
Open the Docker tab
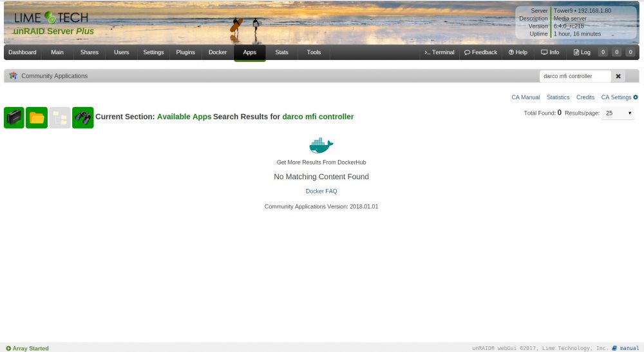click(x=217, y=52)
